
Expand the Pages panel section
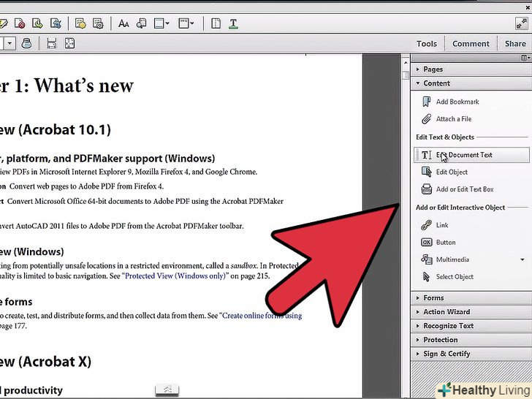pyautogui.click(x=471, y=69)
